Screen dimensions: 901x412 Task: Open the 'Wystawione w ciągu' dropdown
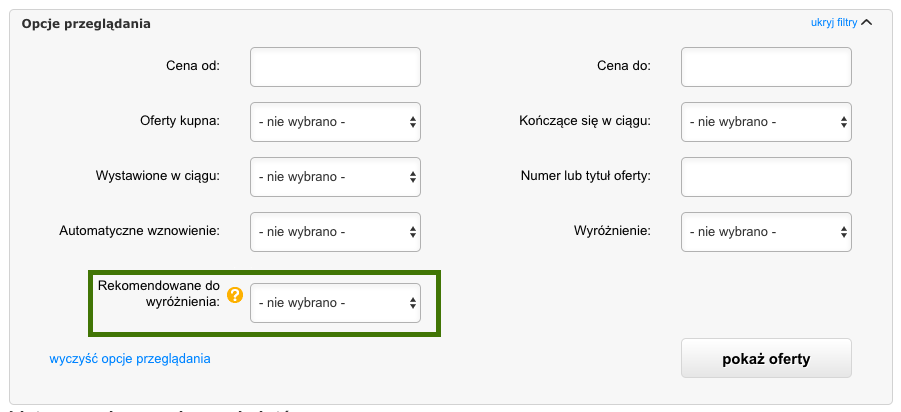(x=336, y=177)
